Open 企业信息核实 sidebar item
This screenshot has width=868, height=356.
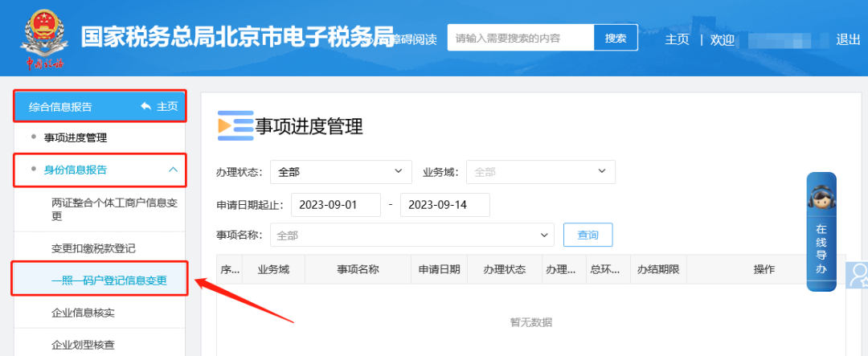click(83, 313)
